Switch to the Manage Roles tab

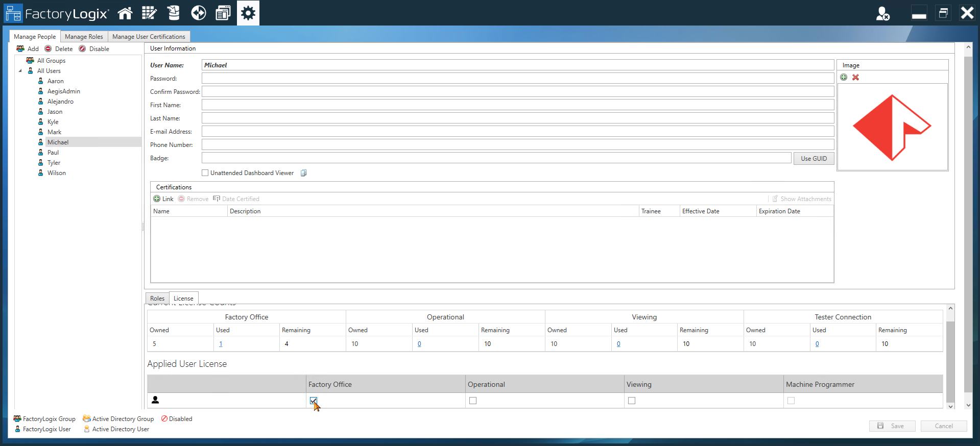(x=84, y=37)
